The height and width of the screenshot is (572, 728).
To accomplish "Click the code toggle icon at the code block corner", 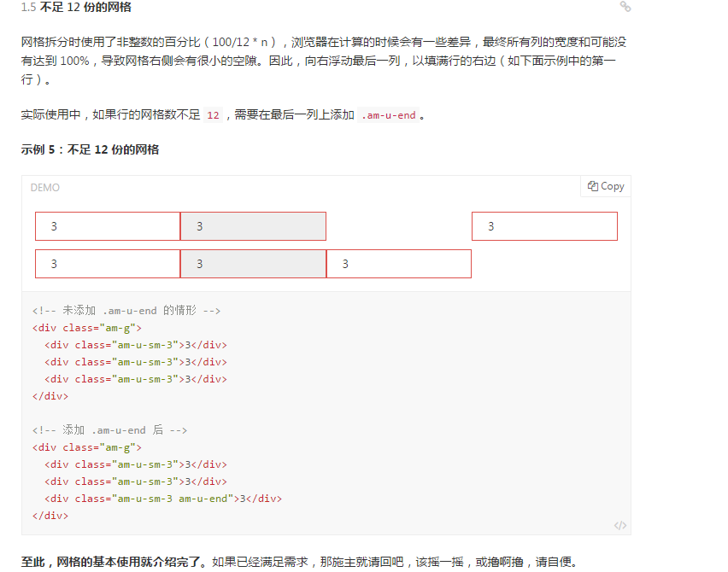I will (619, 525).
